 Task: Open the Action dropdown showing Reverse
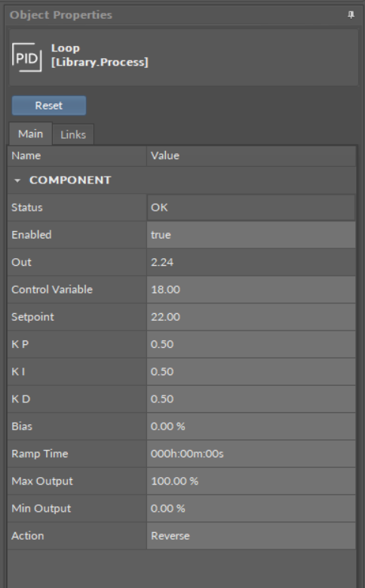(251, 536)
